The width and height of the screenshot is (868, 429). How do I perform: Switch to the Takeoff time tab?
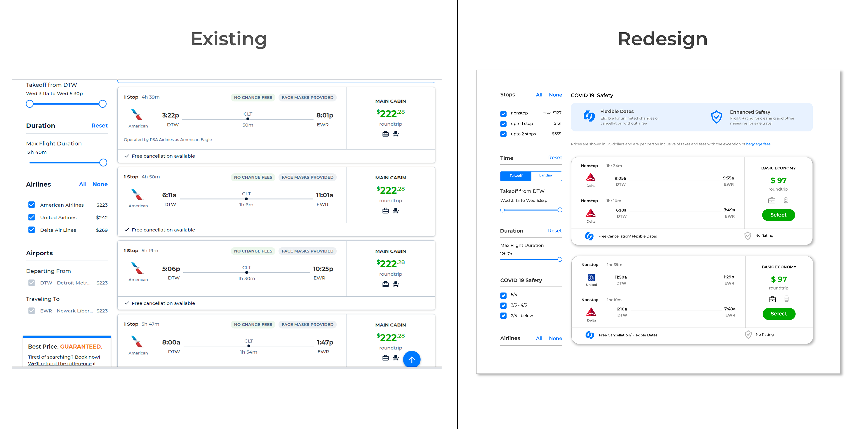pyautogui.click(x=516, y=176)
